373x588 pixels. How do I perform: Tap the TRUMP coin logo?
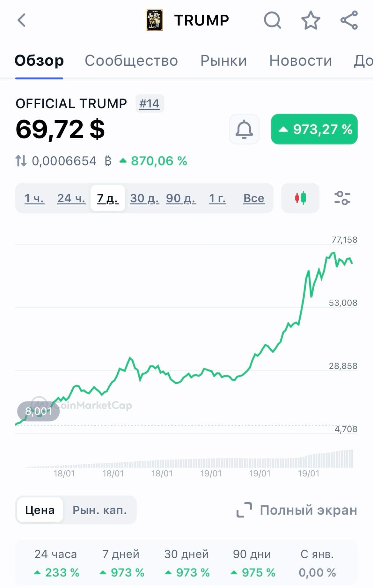click(155, 20)
